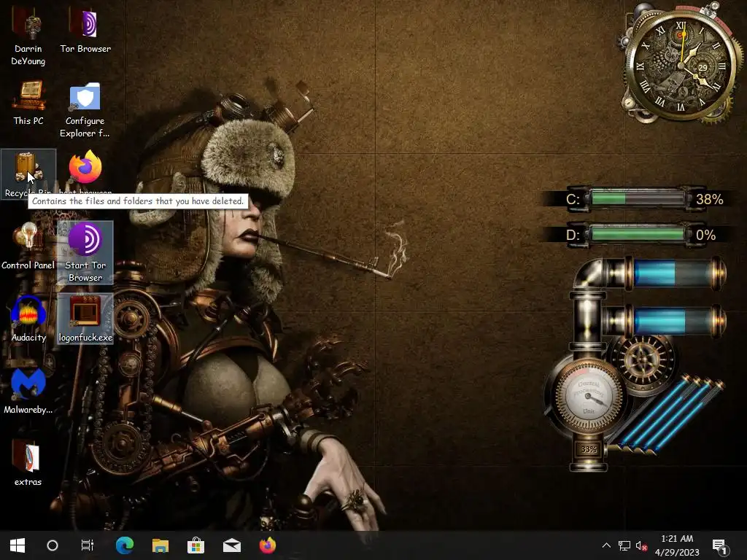747x560 pixels.
Task: Open the Darrin DeYoung user folder icon
Action: [28, 36]
